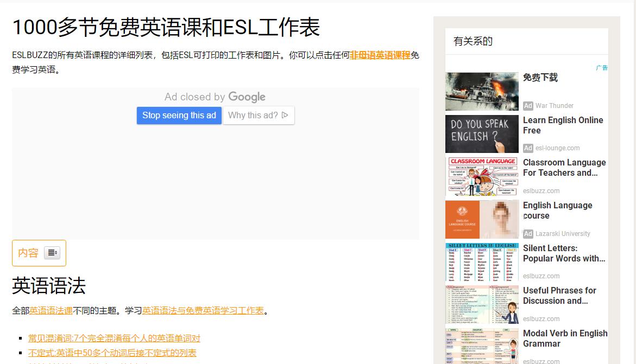Click the War Thunder 免费下载 thumbnail
Image resolution: width=636 pixels, height=364 pixels.
(x=481, y=91)
